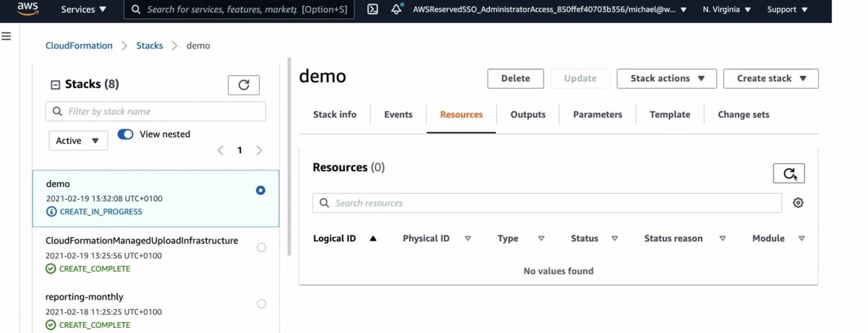Open the N. Virginia region dropdown

[726, 9]
